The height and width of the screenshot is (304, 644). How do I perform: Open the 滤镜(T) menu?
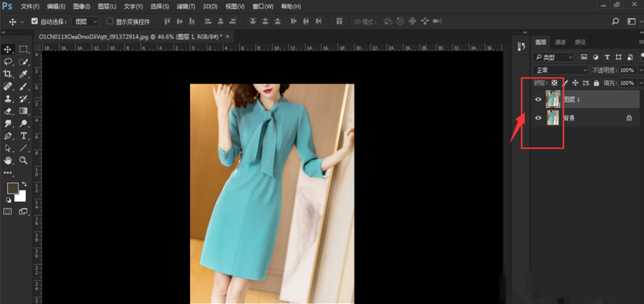(186, 6)
